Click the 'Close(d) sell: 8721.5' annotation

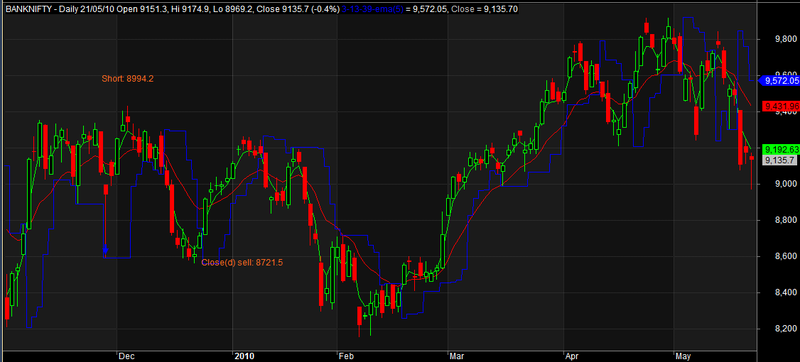tap(242, 262)
